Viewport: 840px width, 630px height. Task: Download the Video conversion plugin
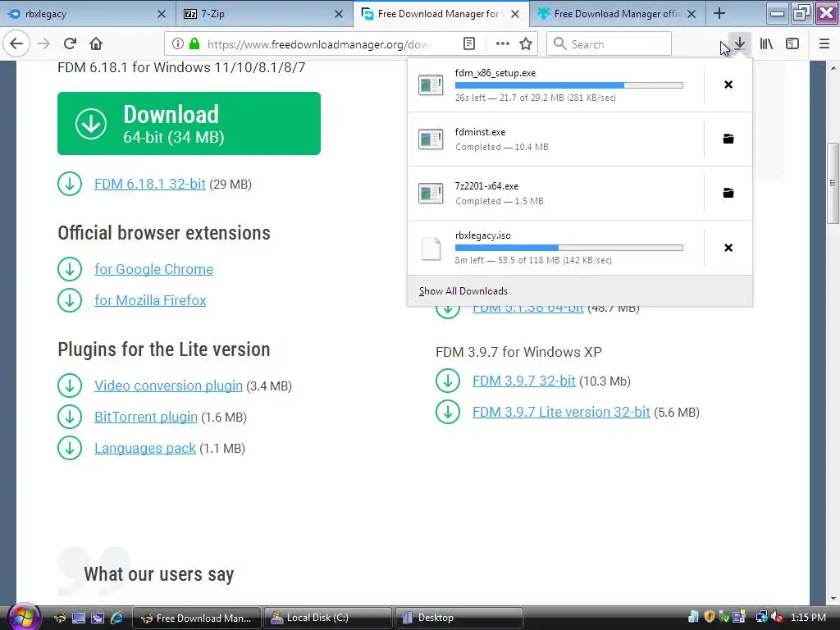coord(168,386)
